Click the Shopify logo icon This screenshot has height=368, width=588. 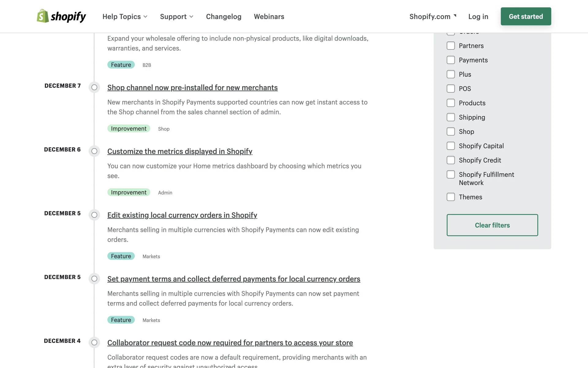[x=43, y=16]
